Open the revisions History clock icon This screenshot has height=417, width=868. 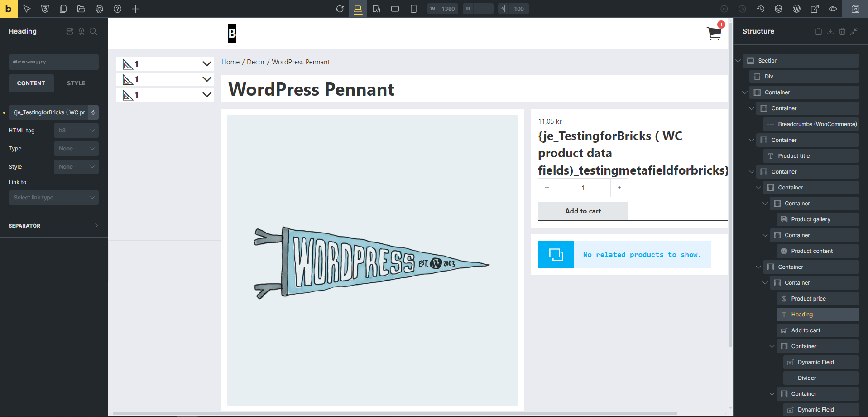coord(760,9)
